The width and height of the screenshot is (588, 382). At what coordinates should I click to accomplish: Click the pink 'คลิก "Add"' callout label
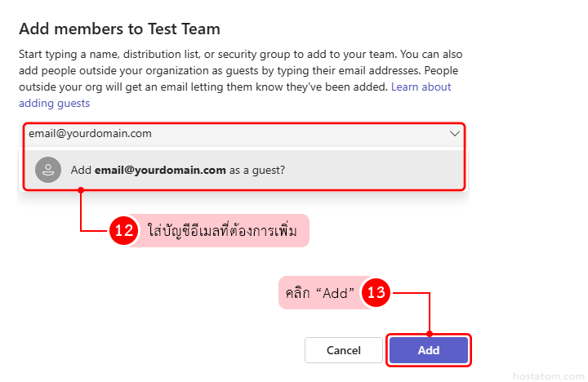[319, 293]
